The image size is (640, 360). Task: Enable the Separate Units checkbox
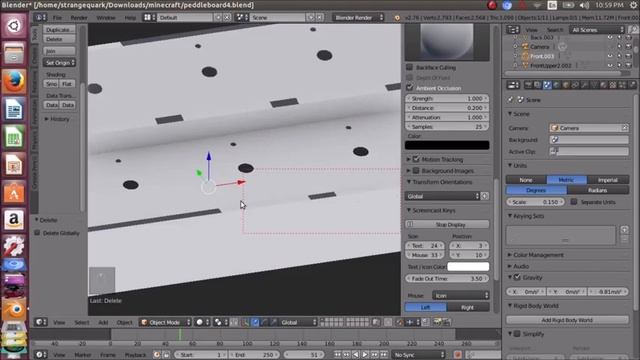pyautogui.click(x=574, y=202)
